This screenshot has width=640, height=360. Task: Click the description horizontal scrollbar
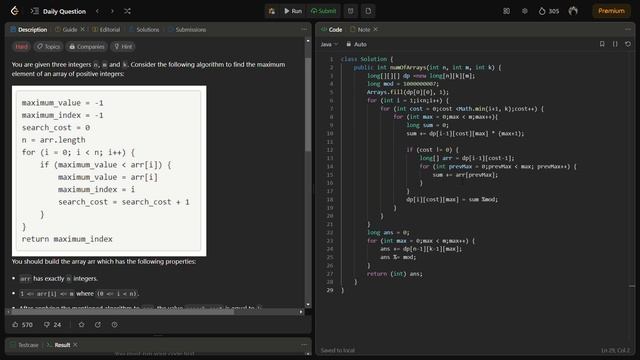pos(123,312)
